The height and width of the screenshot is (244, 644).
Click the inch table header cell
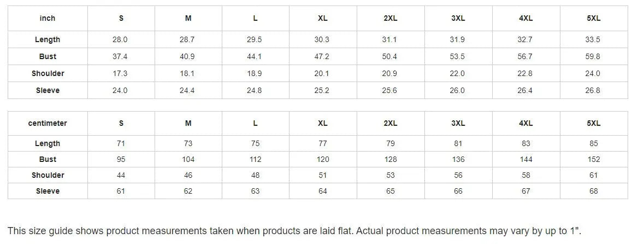pyautogui.click(x=48, y=19)
